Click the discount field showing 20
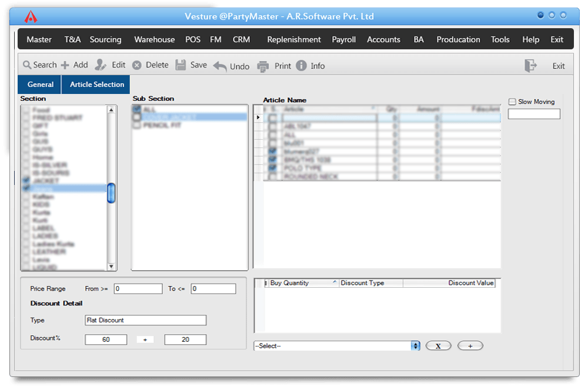 [x=185, y=339]
